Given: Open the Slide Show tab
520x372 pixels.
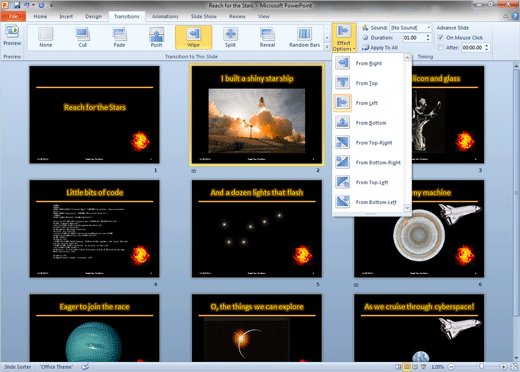Looking at the screenshot, I should [x=204, y=16].
